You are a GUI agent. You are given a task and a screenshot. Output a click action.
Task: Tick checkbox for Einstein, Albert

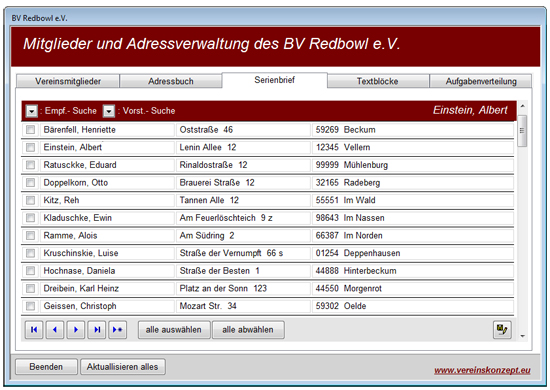point(31,147)
